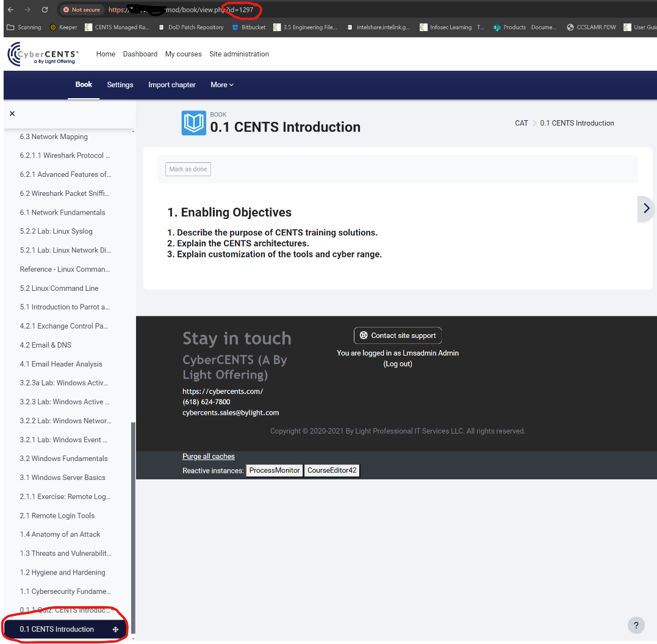Open the Keeper bookmark
The image size is (657, 644).
pyautogui.click(x=63, y=27)
